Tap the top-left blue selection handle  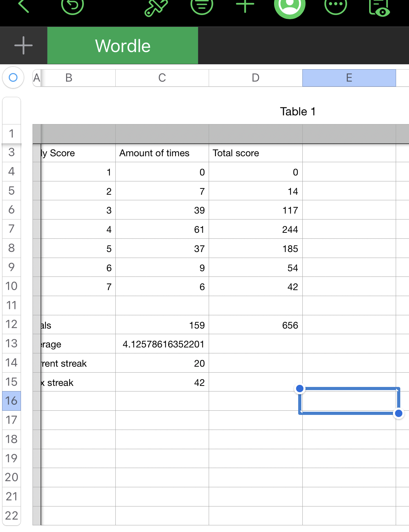click(300, 388)
